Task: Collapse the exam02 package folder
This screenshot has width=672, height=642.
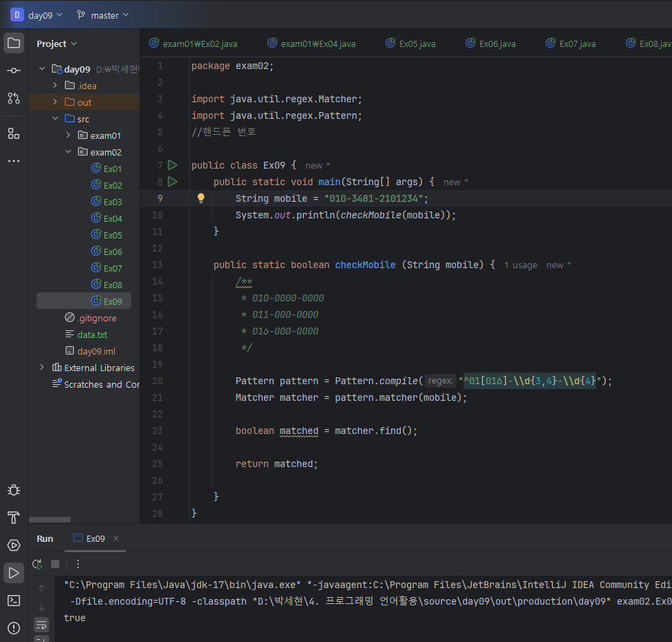Action: pos(68,152)
